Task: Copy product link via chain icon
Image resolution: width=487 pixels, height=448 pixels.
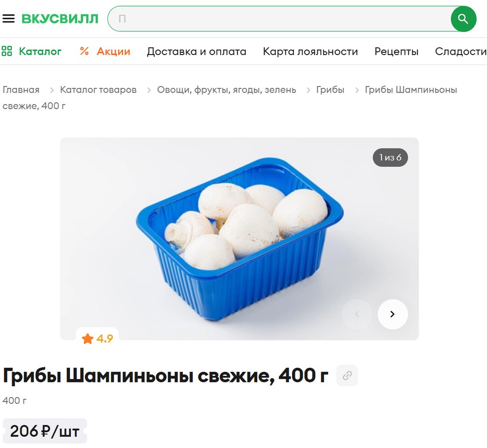Action: (347, 375)
